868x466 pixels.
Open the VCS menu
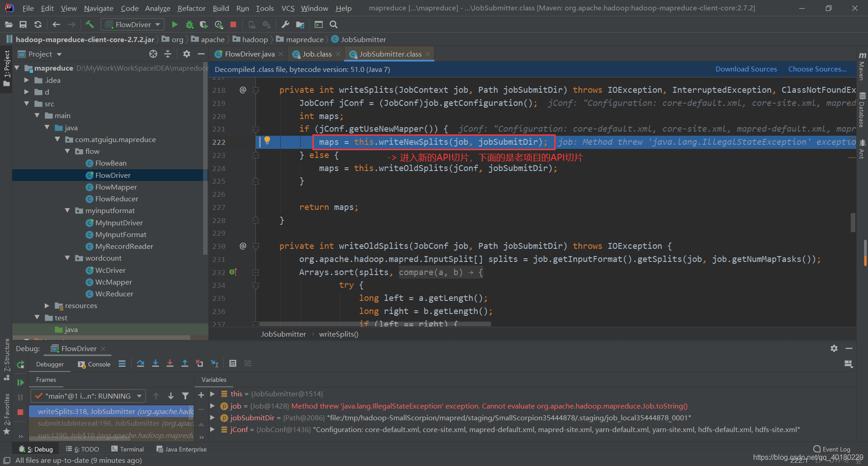288,8
